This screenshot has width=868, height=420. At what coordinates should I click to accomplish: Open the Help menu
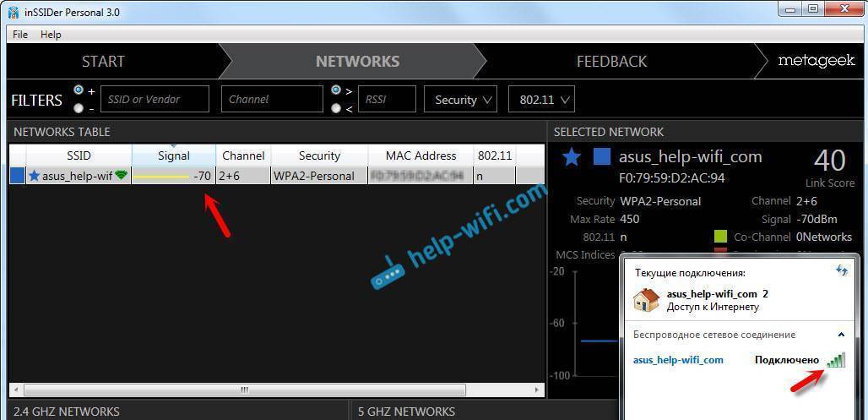(x=51, y=35)
